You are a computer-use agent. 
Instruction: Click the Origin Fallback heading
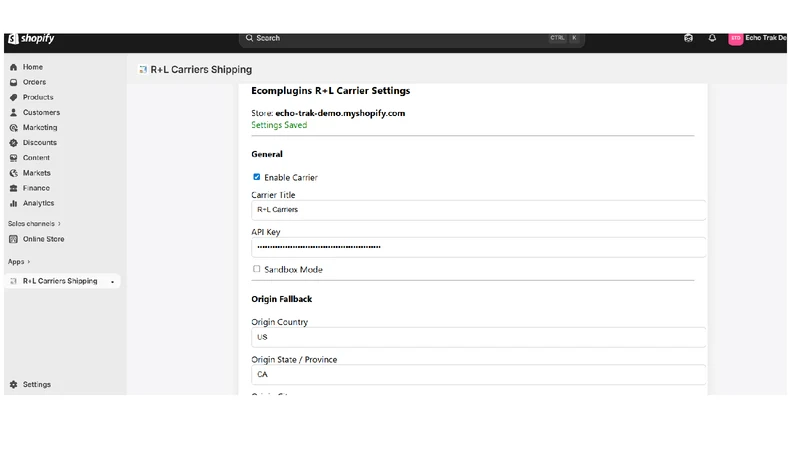[x=282, y=299]
